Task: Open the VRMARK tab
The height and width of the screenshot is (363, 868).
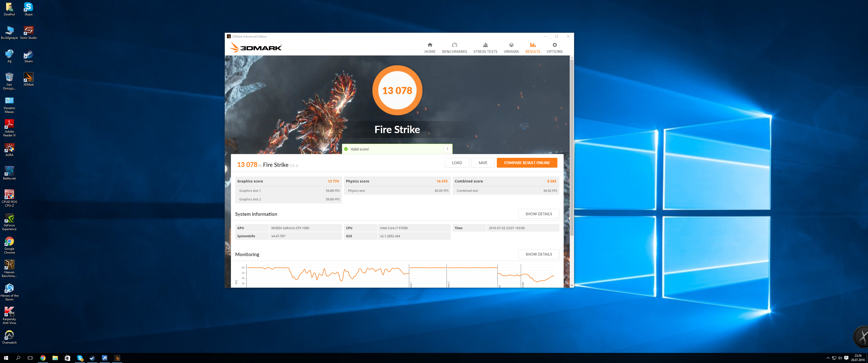Action: point(511,48)
